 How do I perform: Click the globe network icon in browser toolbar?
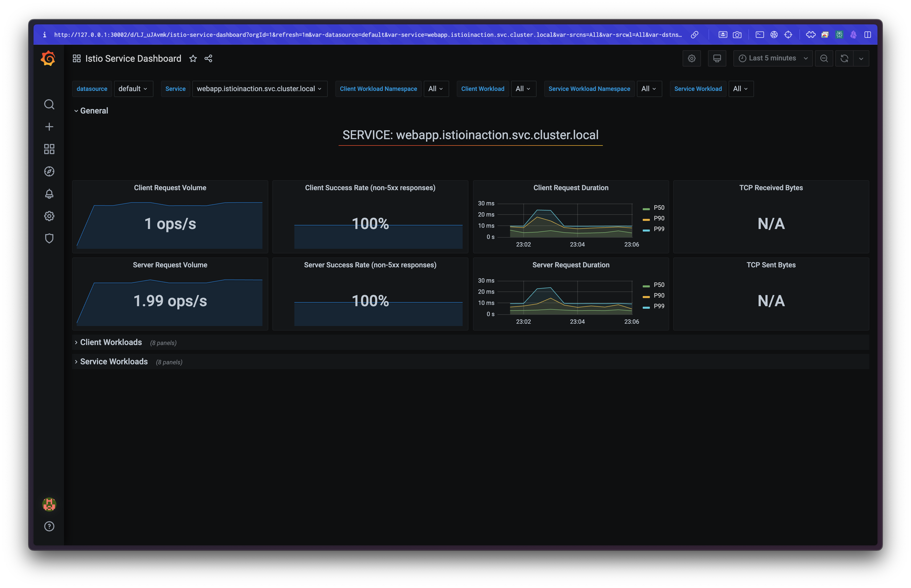click(x=774, y=35)
